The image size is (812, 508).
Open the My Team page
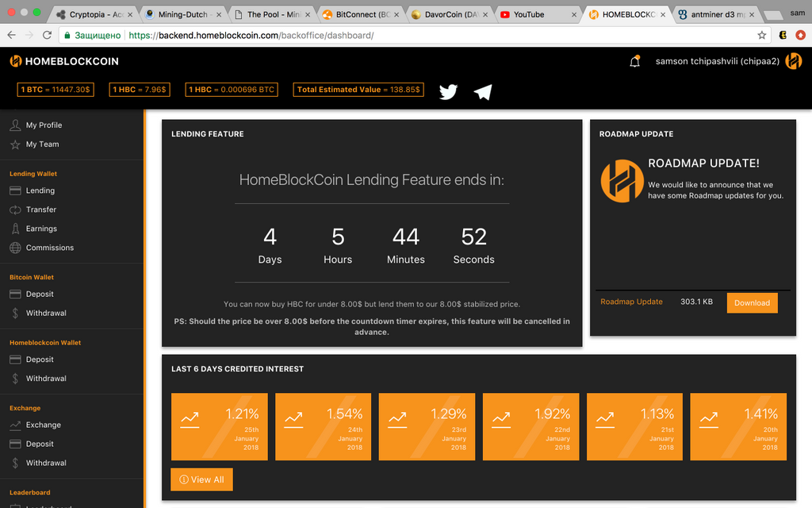[x=43, y=144]
